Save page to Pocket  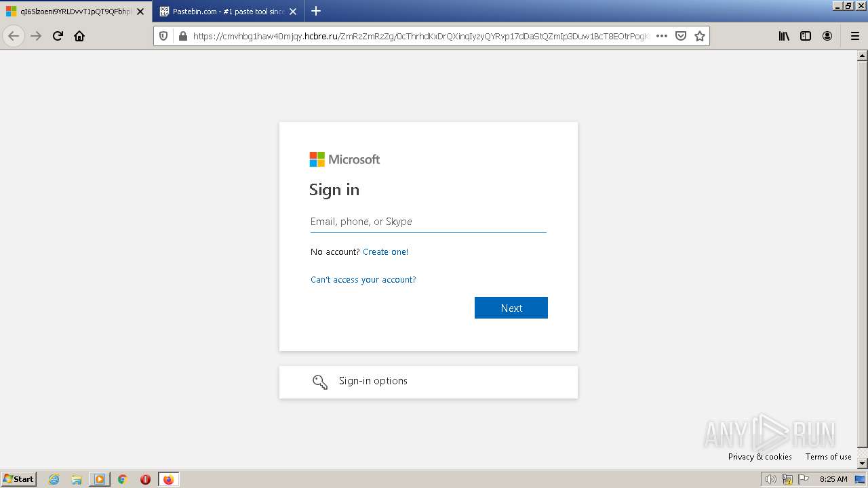pyautogui.click(x=681, y=36)
